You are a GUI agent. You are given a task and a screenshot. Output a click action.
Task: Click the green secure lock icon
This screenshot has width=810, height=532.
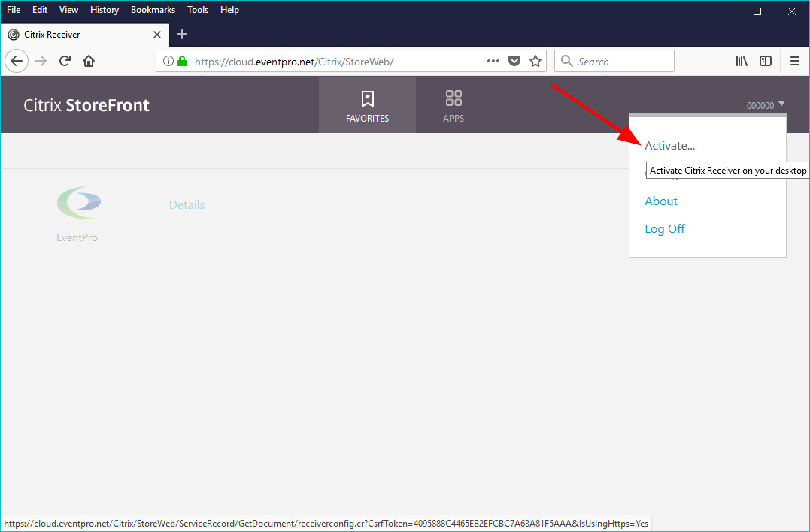pos(182,62)
